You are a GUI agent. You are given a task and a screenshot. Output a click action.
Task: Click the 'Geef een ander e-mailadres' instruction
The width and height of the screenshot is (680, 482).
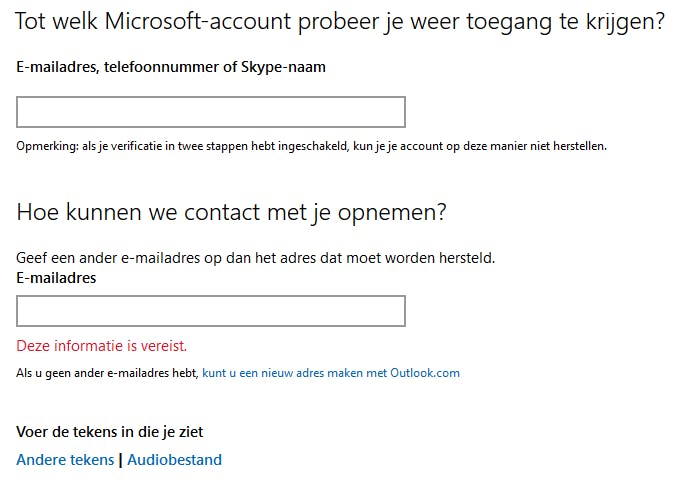(255, 258)
